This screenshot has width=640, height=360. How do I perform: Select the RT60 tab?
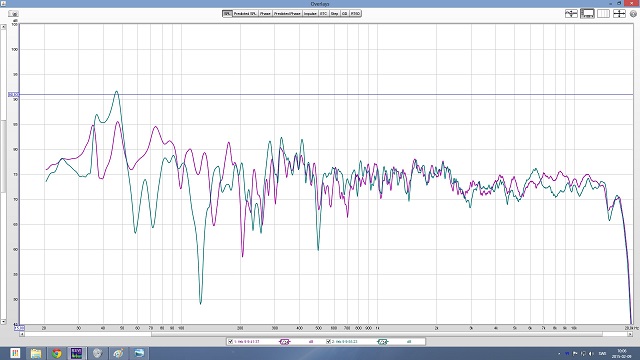click(x=356, y=13)
